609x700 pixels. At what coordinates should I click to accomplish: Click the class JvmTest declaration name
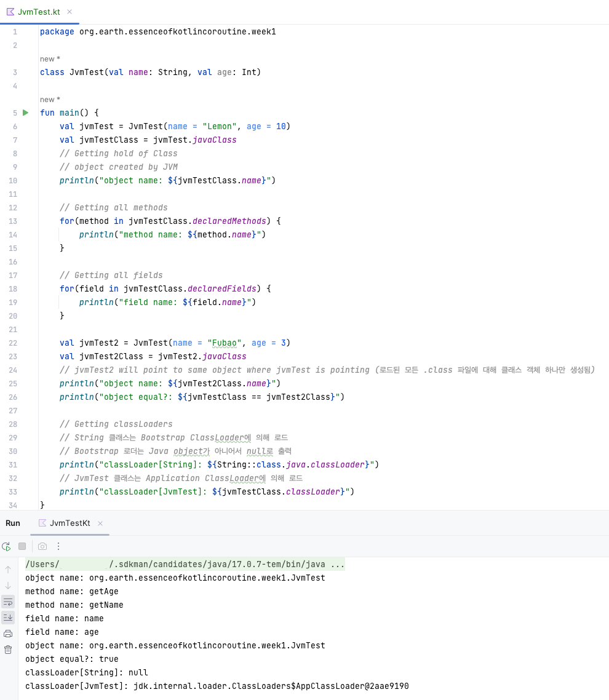[86, 73]
